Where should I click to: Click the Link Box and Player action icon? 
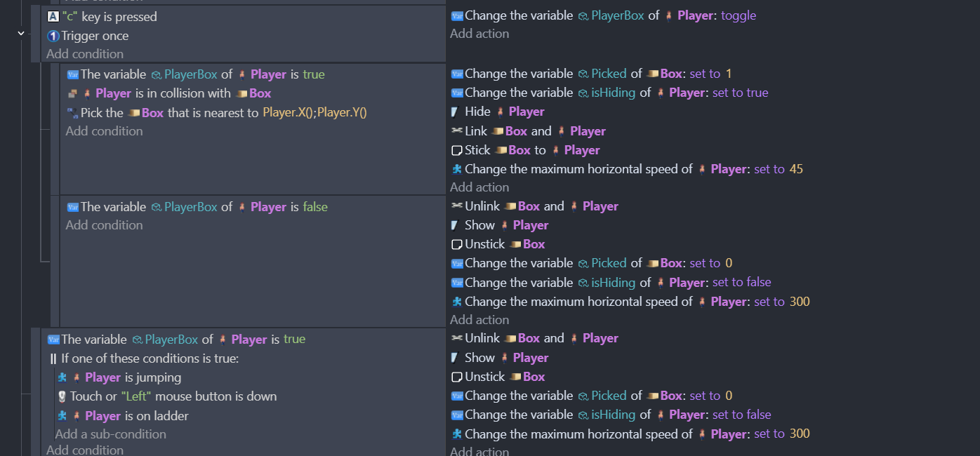[456, 131]
